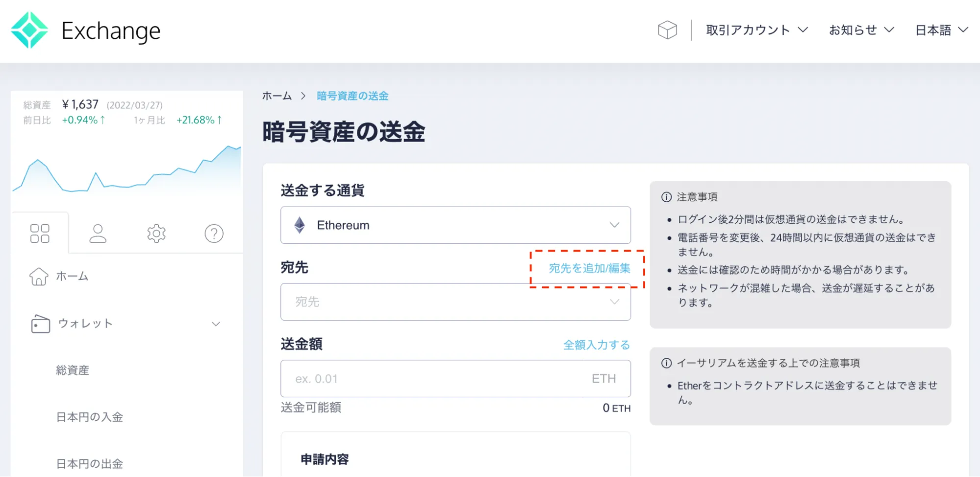Click the help question mark icon
This screenshot has width=980, height=477.
[x=213, y=233]
